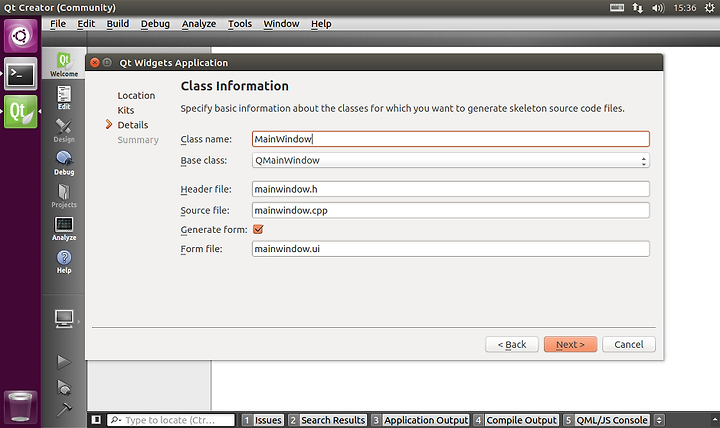Click the Form file field
Image resolution: width=720 pixels, height=428 pixels.
pyautogui.click(x=450, y=249)
